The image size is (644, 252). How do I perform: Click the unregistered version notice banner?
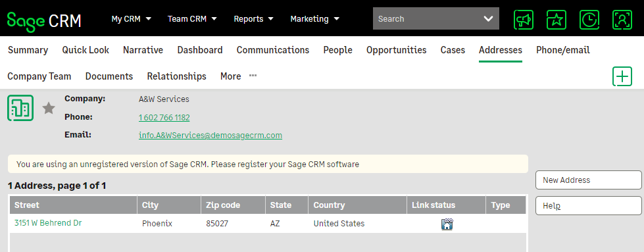tap(268, 164)
